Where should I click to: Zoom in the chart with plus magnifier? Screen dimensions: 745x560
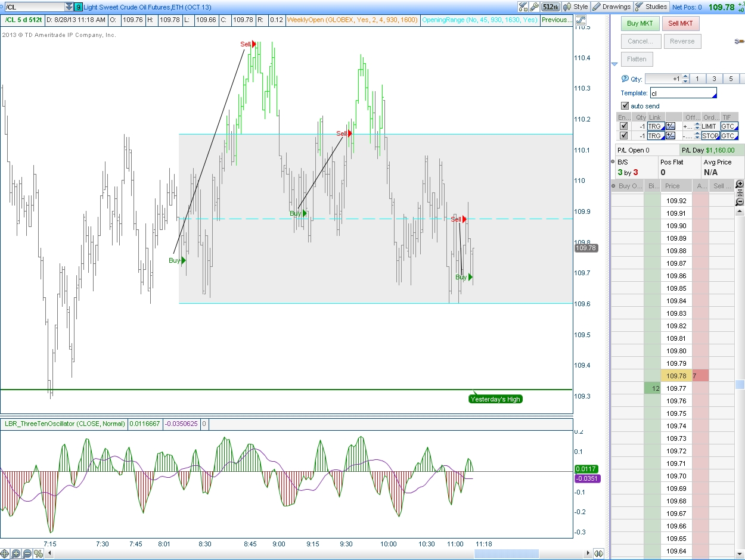pos(16,553)
